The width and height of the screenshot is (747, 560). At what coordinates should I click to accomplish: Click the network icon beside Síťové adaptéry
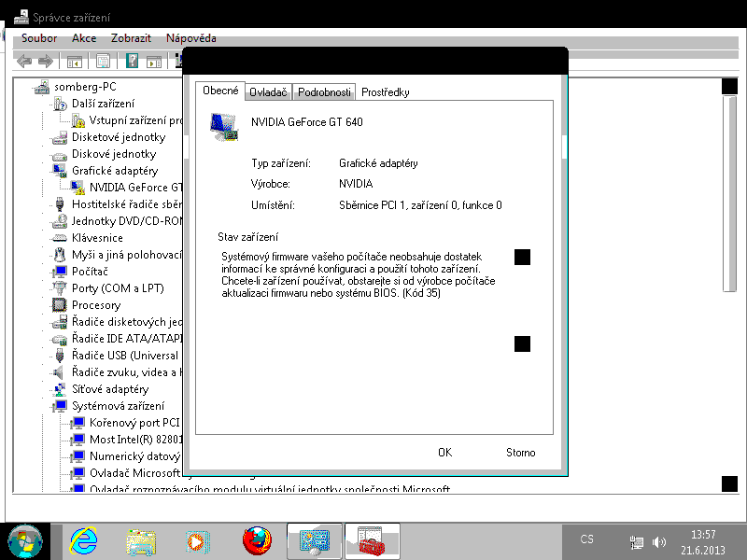[60, 389]
